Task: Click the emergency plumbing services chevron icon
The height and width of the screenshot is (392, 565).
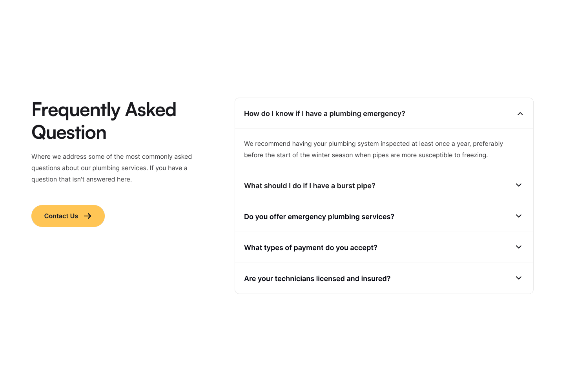Action: click(x=519, y=216)
